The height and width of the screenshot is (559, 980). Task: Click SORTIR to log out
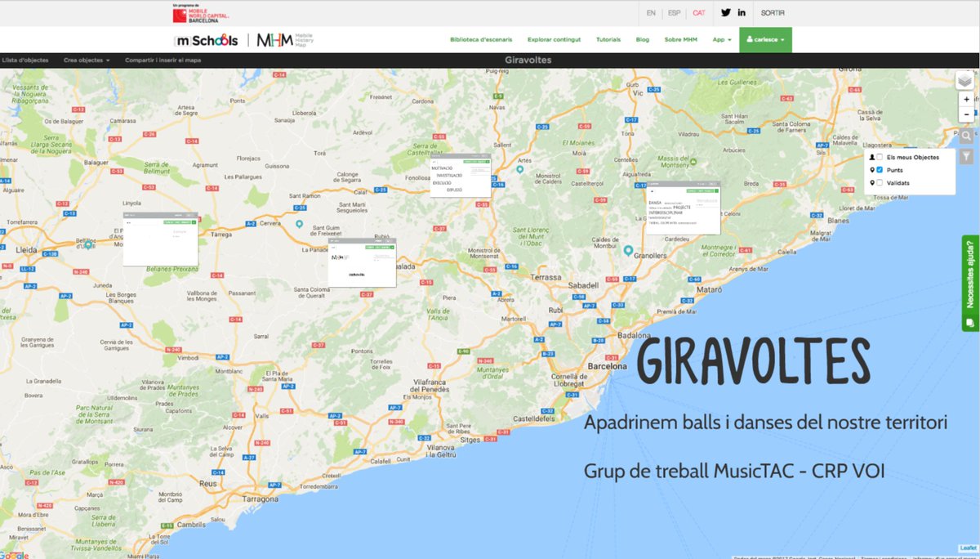pyautogui.click(x=773, y=13)
